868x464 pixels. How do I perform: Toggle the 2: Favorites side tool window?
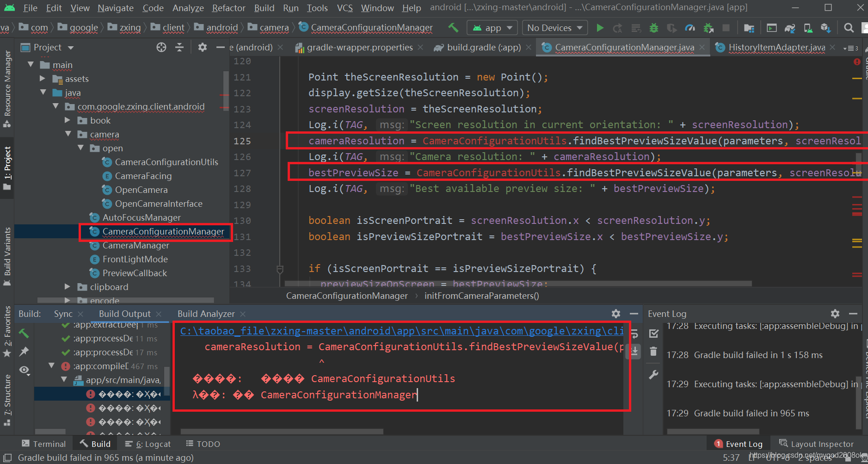point(7,331)
